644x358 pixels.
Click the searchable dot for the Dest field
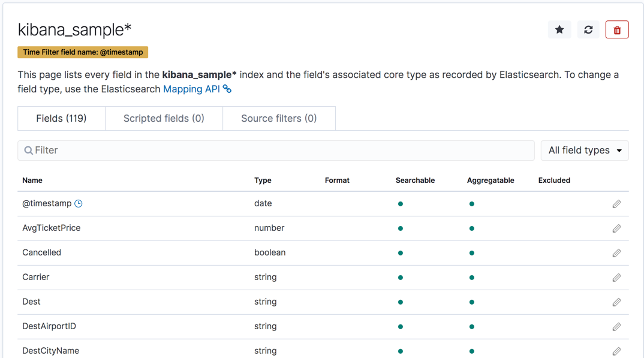click(400, 302)
